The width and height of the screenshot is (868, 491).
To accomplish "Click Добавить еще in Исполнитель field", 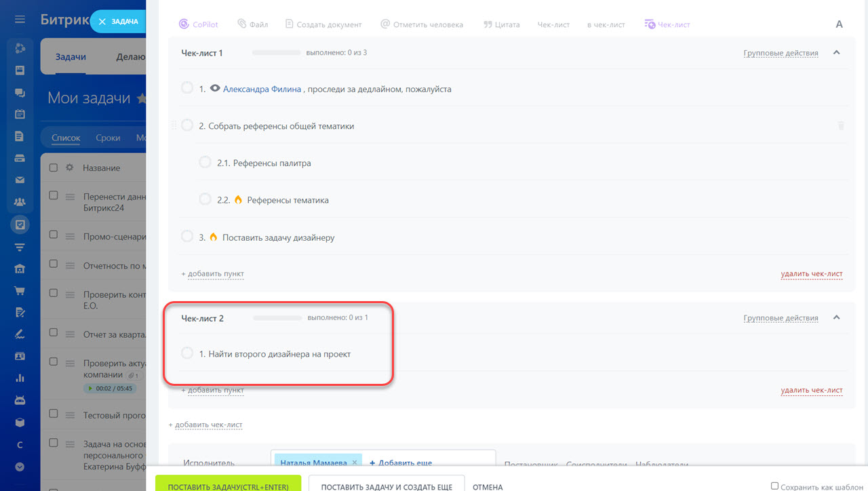I will 401,463.
